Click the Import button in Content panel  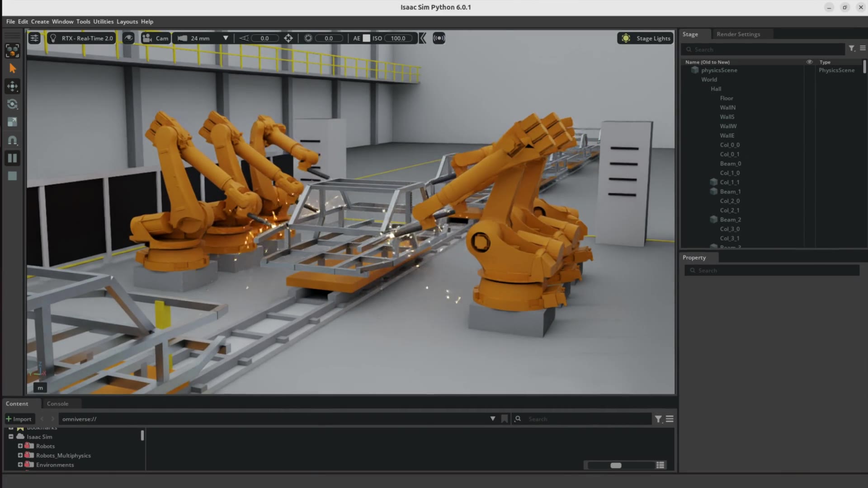[19, 419]
